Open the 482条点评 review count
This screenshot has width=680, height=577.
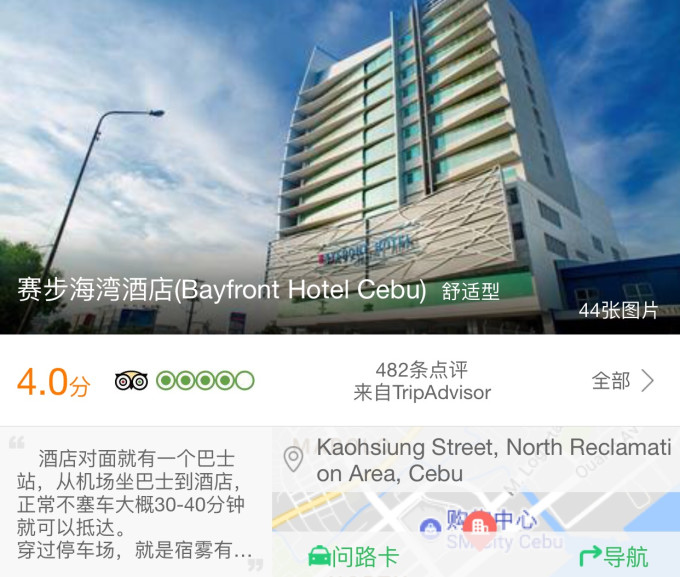click(x=422, y=370)
